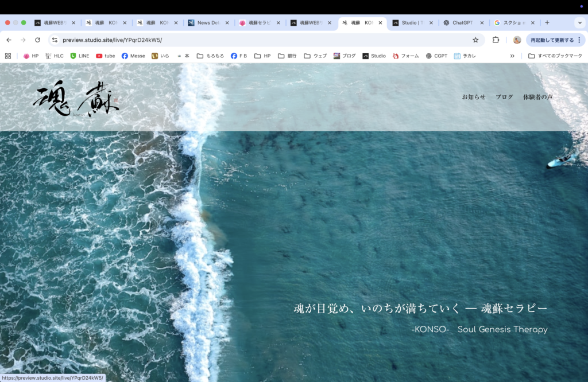The image size is (588, 382).
Task: Open the Messe Facebook bookmark
Action: 133,56
